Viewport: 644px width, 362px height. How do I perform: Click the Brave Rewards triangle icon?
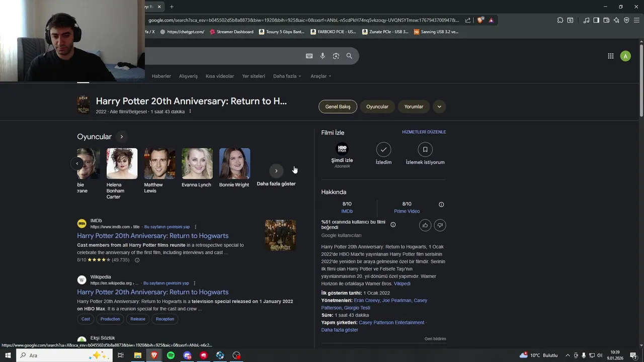click(491, 20)
